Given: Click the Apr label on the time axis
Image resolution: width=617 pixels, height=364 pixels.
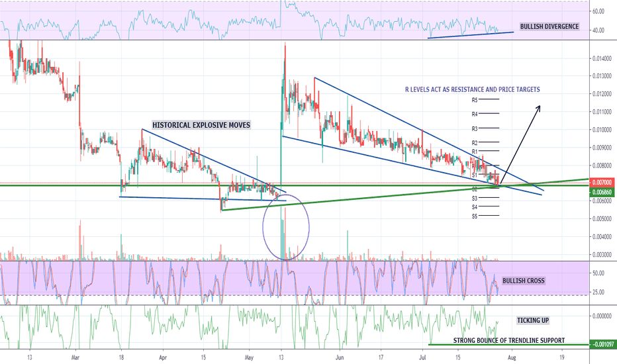Looking at the screenshot, I should click(x=163, y=357).
